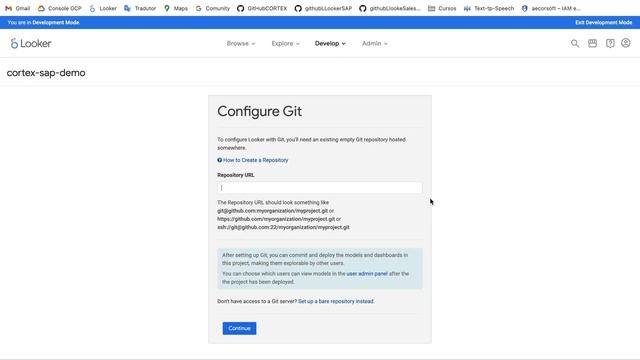
Task: Click the Continue button
Action: coord(239,328)
